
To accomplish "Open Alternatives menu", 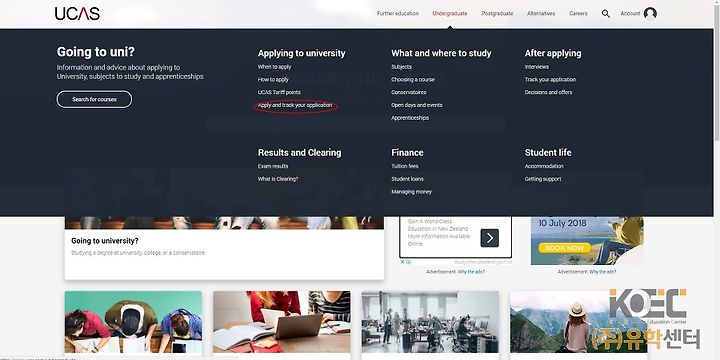I will [x=541, y=13].
